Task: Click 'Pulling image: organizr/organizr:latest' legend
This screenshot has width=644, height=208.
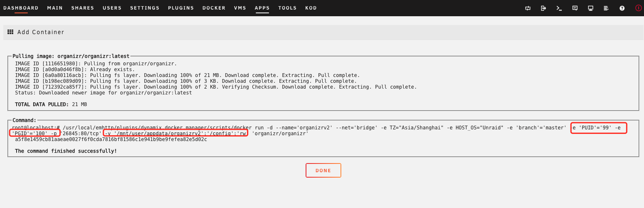Action: [71, 56]
